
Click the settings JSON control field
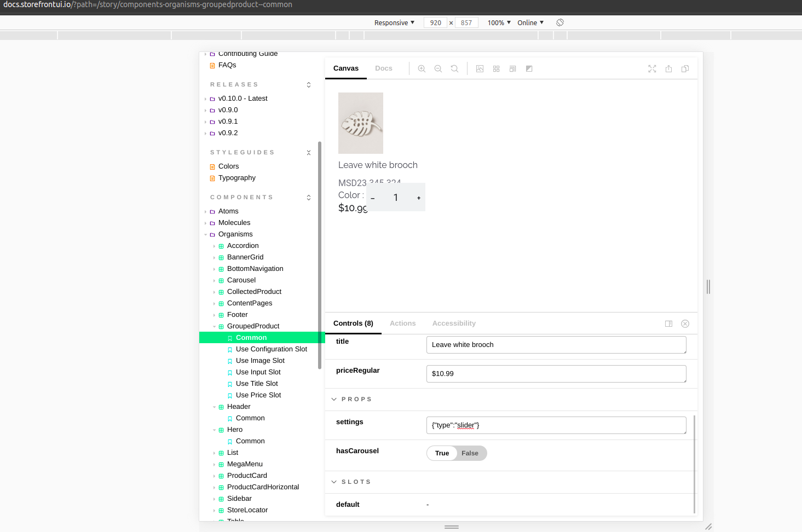click(x=556, y=425)
